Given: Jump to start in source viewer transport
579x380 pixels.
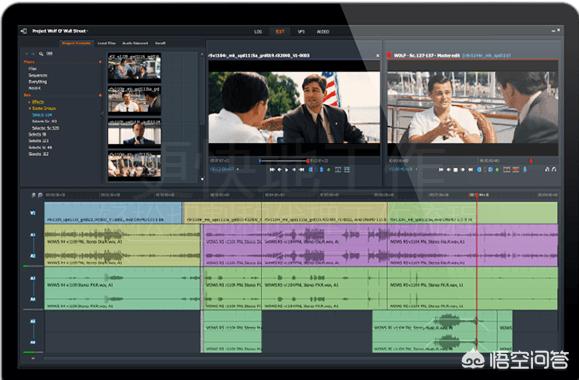Looking at the screenshot, I should 272,170.
